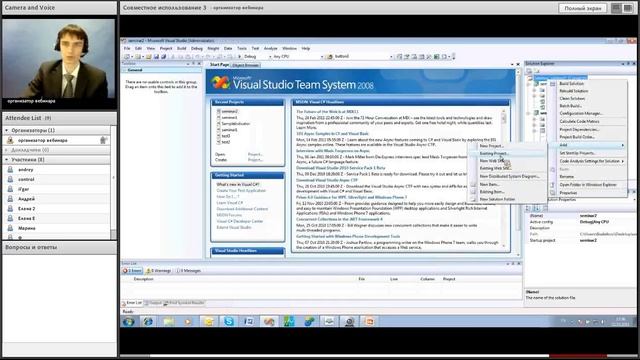The height and width of the screenshot is (360, 640).
Task: Expand the Докладчики group
Action: [x=7, y=150]
